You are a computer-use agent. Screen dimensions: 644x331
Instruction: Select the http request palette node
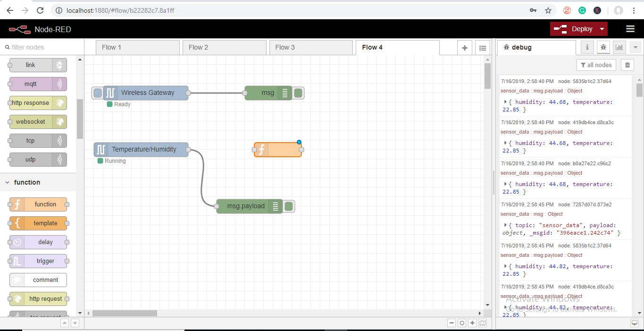pyautogui.click(x=38, y=299)
